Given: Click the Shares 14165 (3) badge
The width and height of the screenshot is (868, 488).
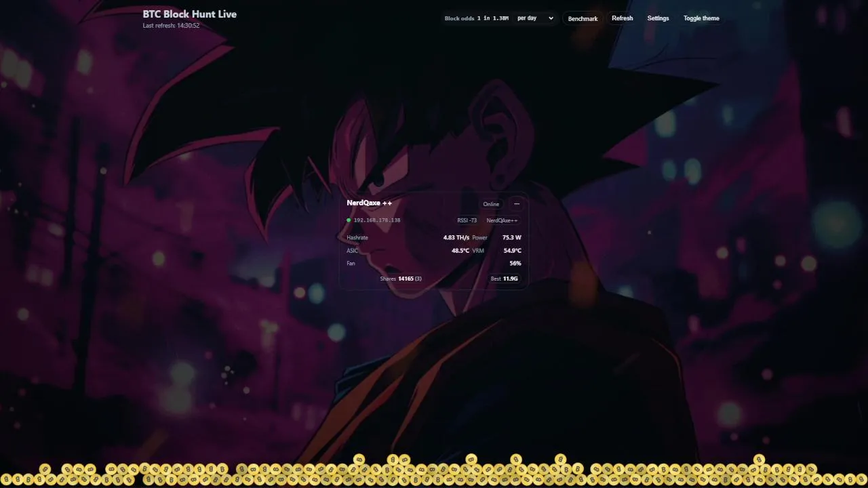Looking at the screenshot, I should pos(401,279).
